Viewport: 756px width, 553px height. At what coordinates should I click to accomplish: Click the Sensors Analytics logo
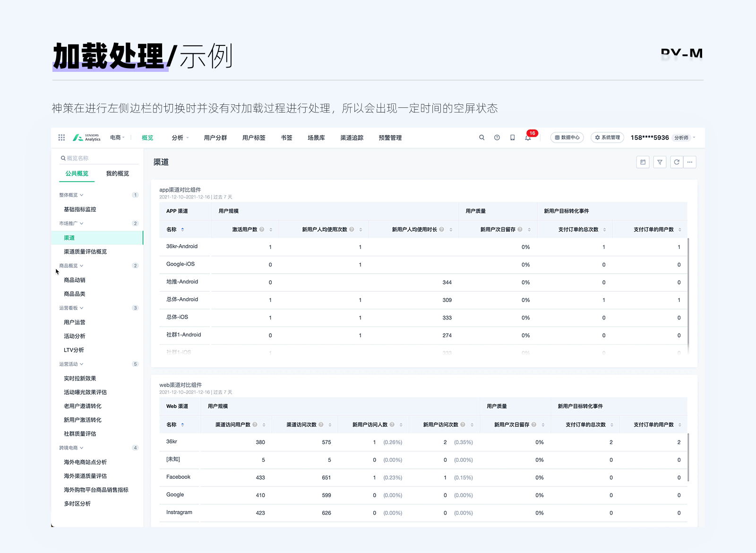[x=86, y=138]
